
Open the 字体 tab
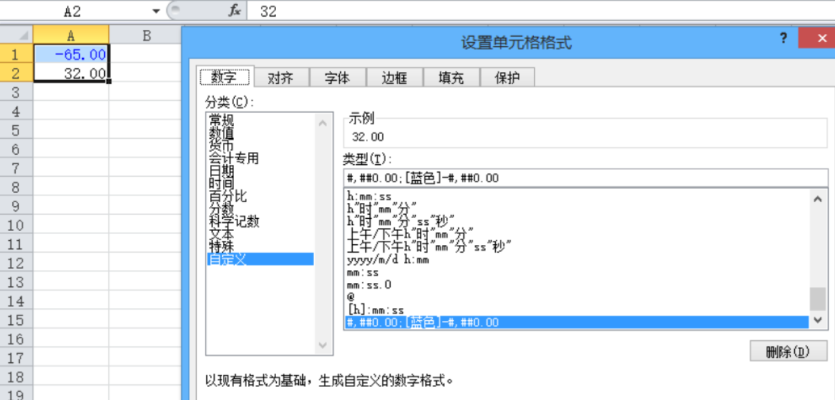[337, 78]
